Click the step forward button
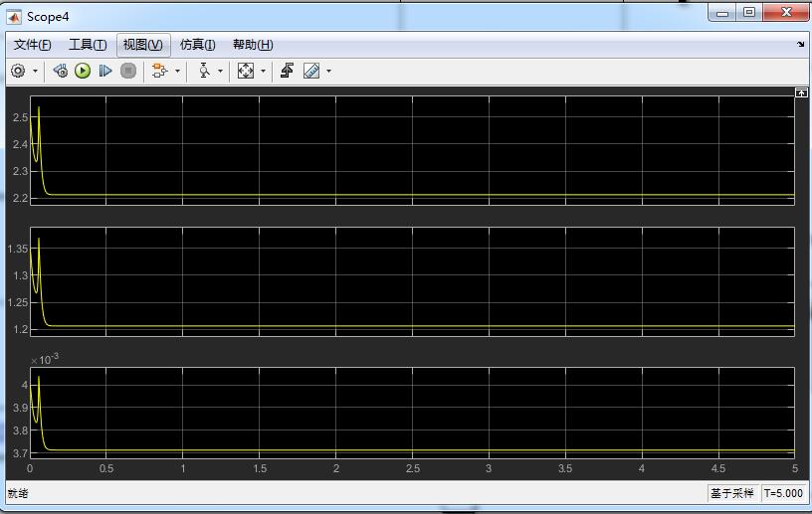812x514 pixels. pyautogui.click(x=105, y=71)
